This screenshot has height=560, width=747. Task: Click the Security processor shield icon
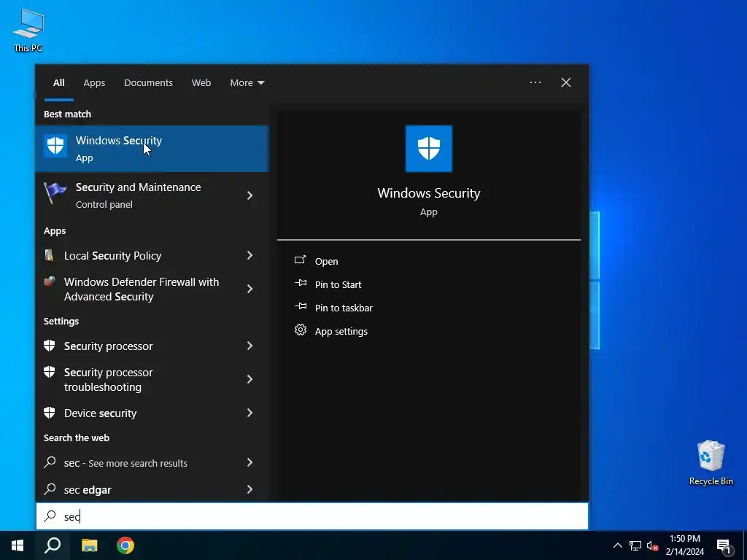50,346
